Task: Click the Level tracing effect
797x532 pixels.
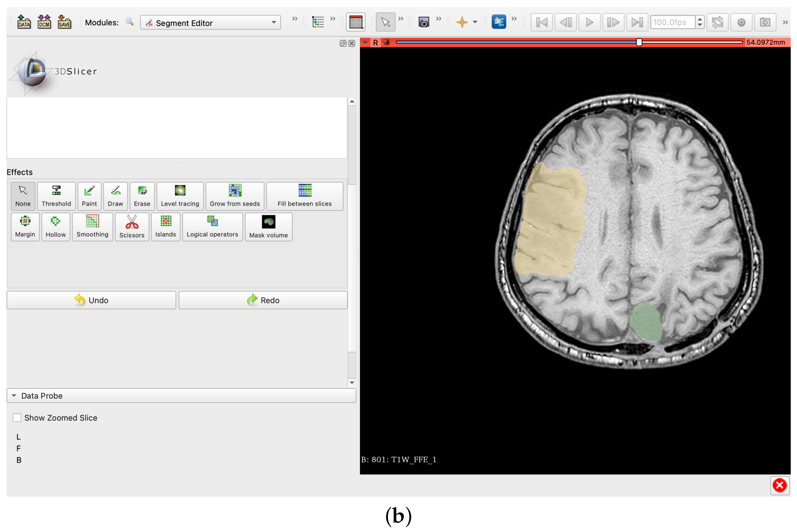Action: point(180,196)
